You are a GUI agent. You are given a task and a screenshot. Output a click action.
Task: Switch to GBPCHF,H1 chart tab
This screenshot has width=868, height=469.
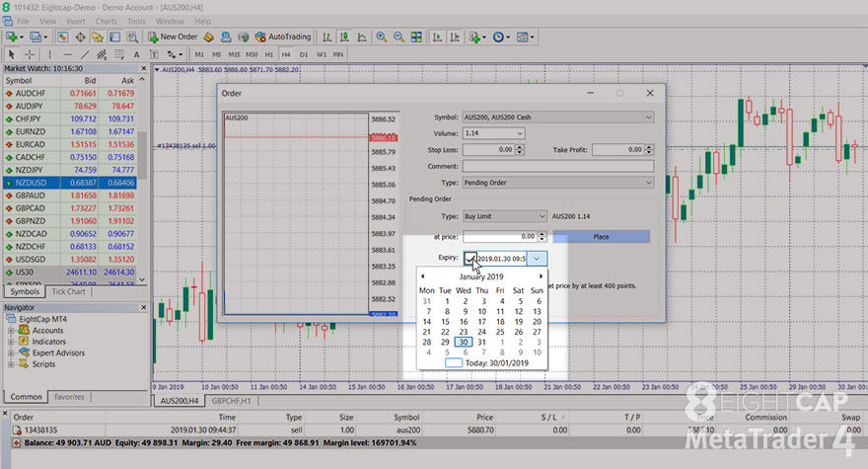click(231, 401)
